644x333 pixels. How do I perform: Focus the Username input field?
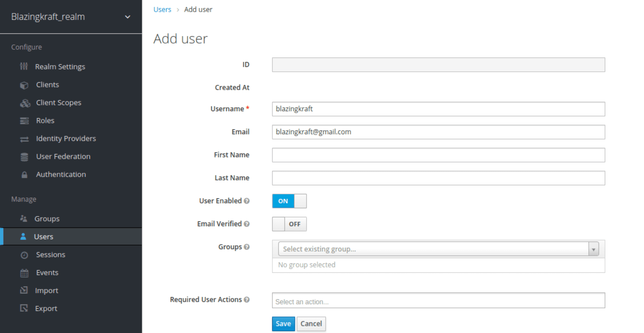(438, 109)
